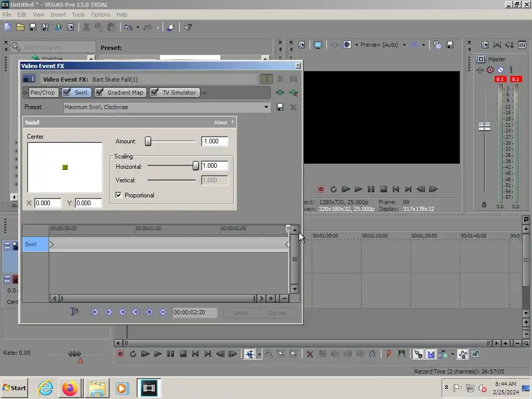Select the Pan/Crop plug-in button

(x=43, y=92)
